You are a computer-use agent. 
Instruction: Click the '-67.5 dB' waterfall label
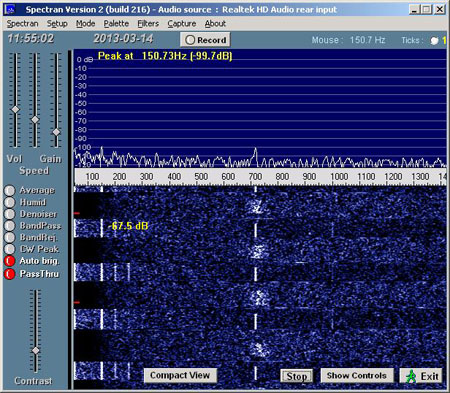[128, 226]
